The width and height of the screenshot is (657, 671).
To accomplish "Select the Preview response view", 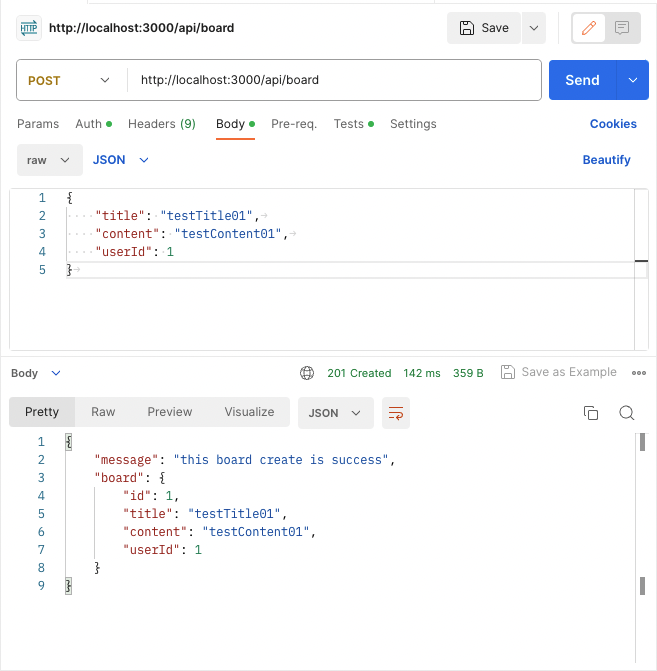I will 169,412.
